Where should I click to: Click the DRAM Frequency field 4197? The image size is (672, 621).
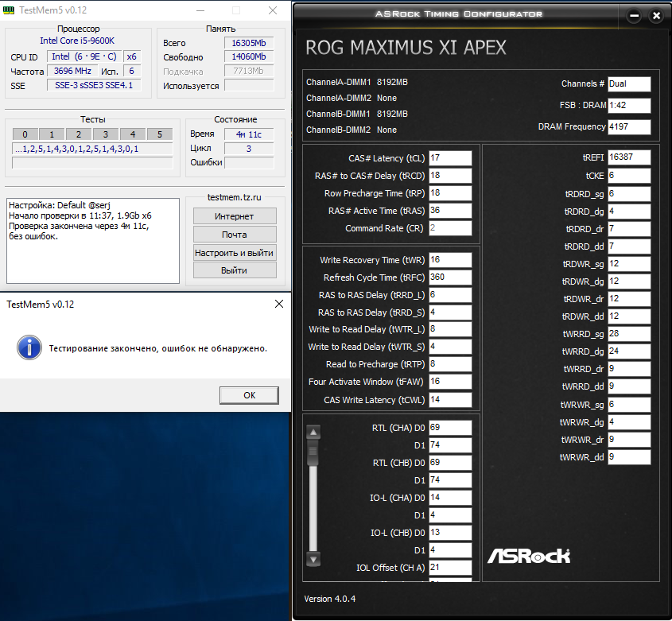pyautogui.click(x=629, y=127)
